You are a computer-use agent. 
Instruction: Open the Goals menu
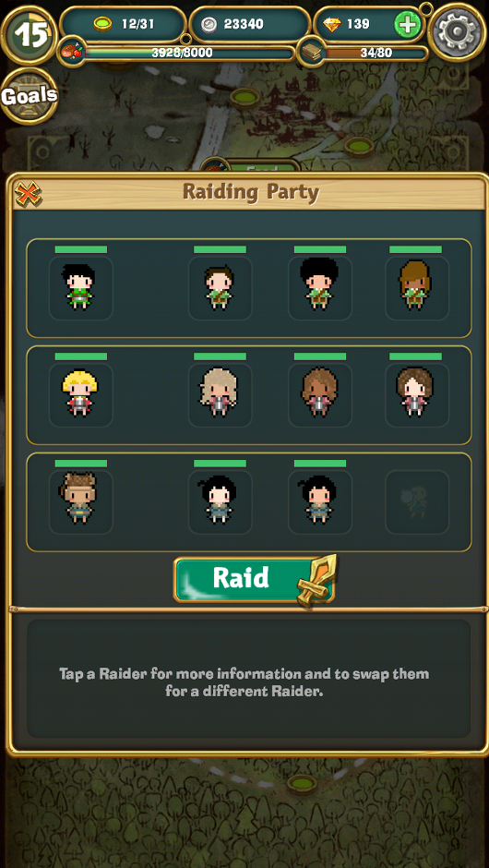[29, 96]
